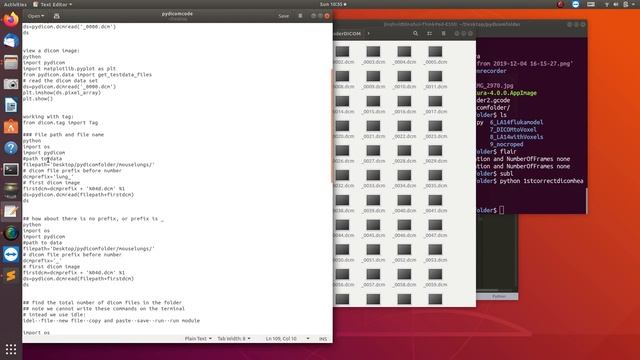Viewport: 640px width, 360px height.
Task: Click Activities in the top bar
Action: (x=15, y=4)
